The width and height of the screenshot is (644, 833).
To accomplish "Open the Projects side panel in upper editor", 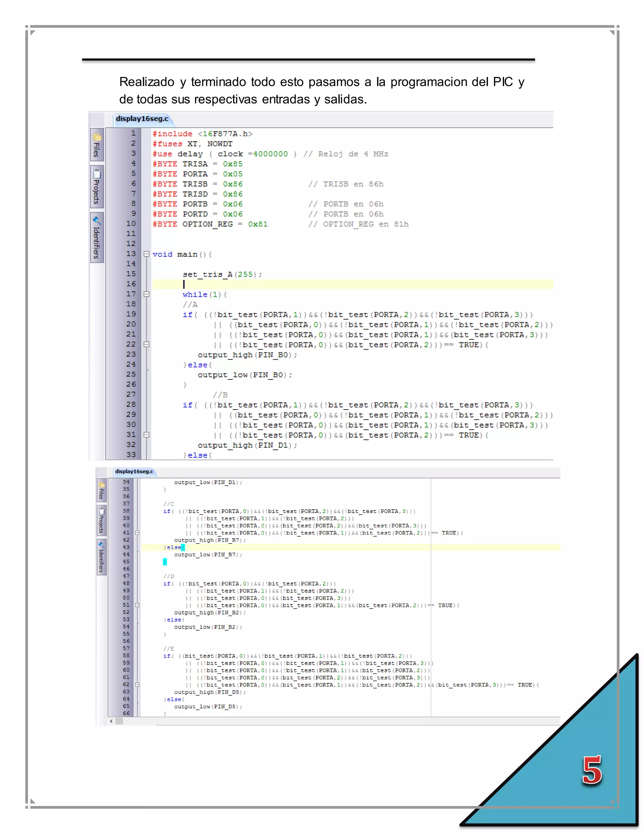I will tap(97, 186).
